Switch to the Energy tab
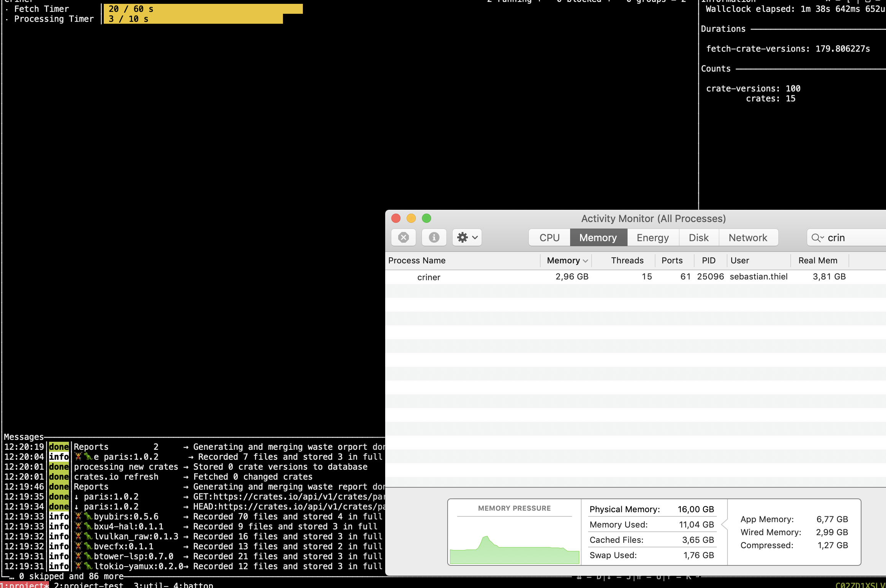 coord(652,237)
